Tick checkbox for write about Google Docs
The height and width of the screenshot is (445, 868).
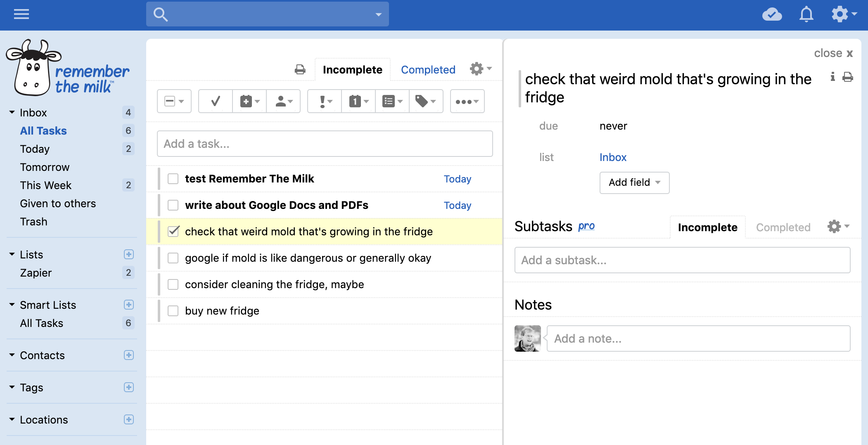click(x=173, y=205)
